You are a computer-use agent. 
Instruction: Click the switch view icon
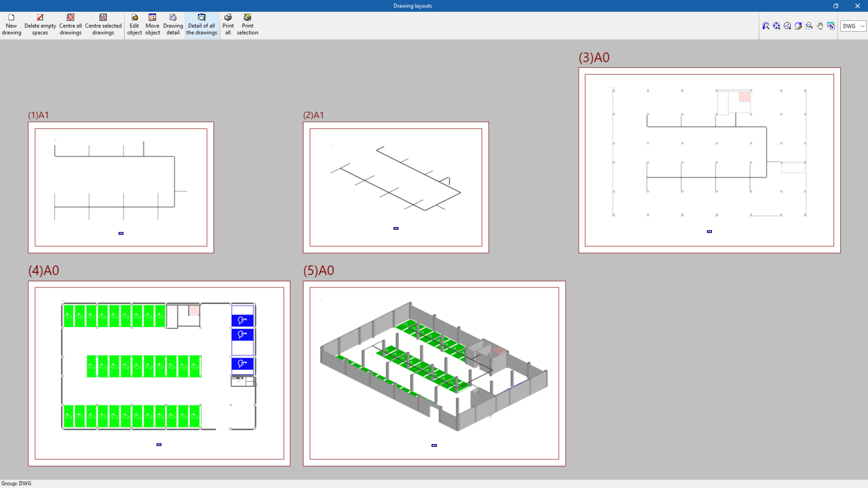(831, 25)
